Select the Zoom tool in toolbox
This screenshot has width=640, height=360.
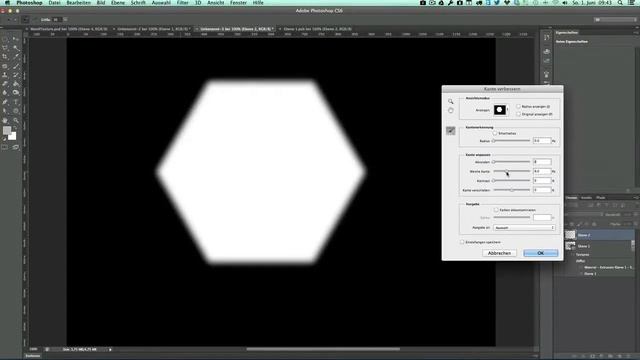click(x=16, y=120)
